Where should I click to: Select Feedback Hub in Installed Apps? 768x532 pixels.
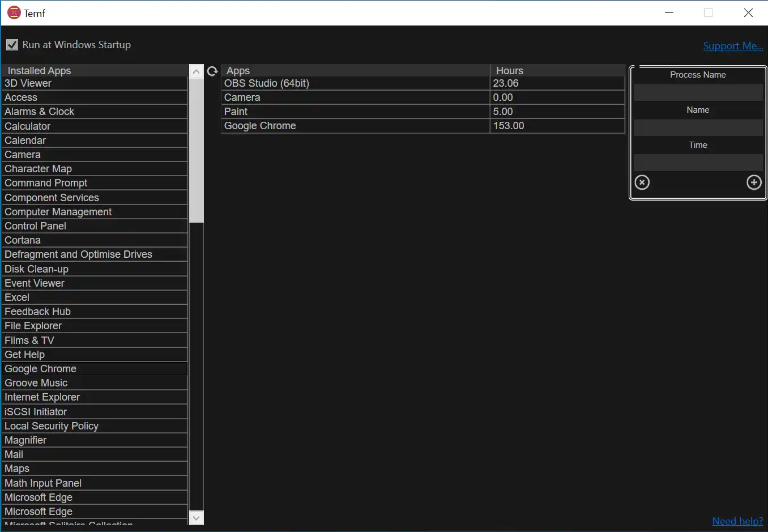95,312
